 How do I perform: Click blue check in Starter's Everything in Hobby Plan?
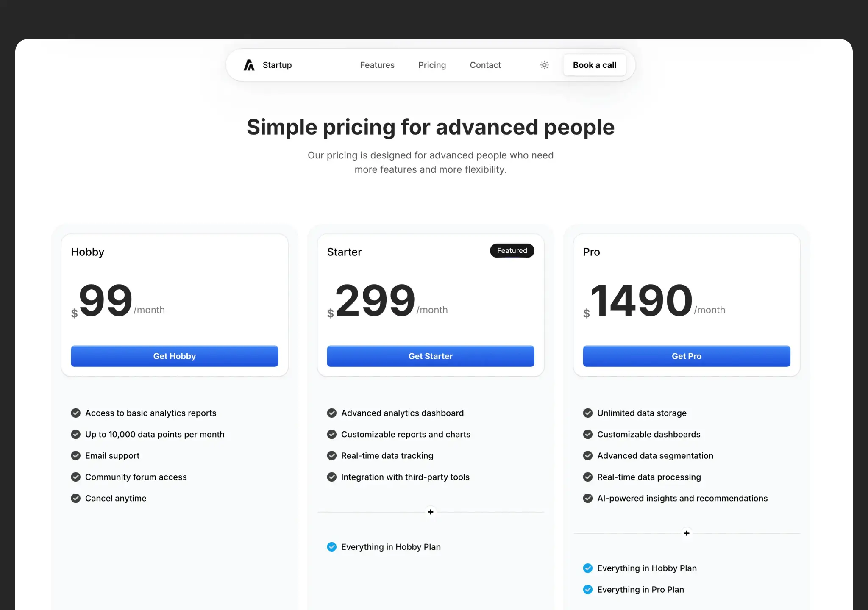click(332, 547)
